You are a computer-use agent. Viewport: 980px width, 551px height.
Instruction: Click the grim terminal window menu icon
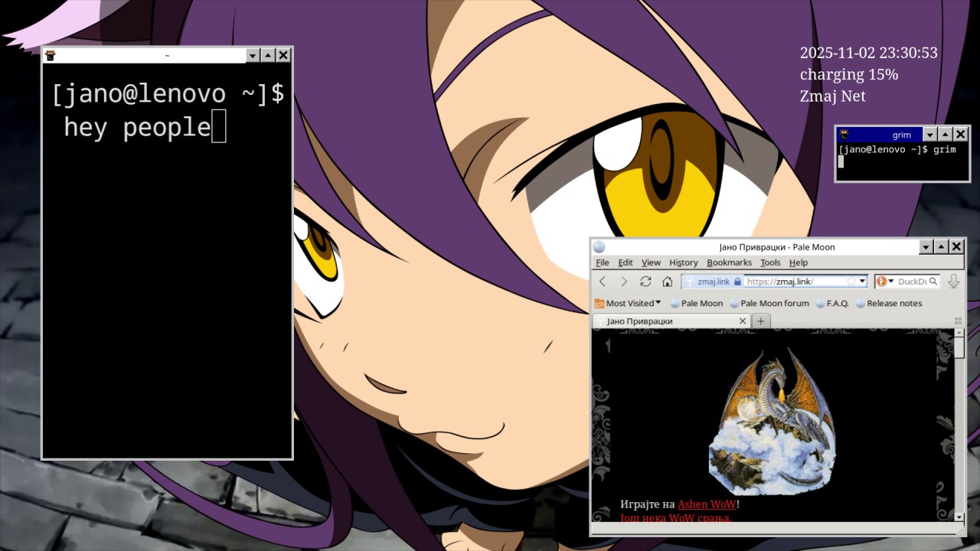(x=844, y=135)
